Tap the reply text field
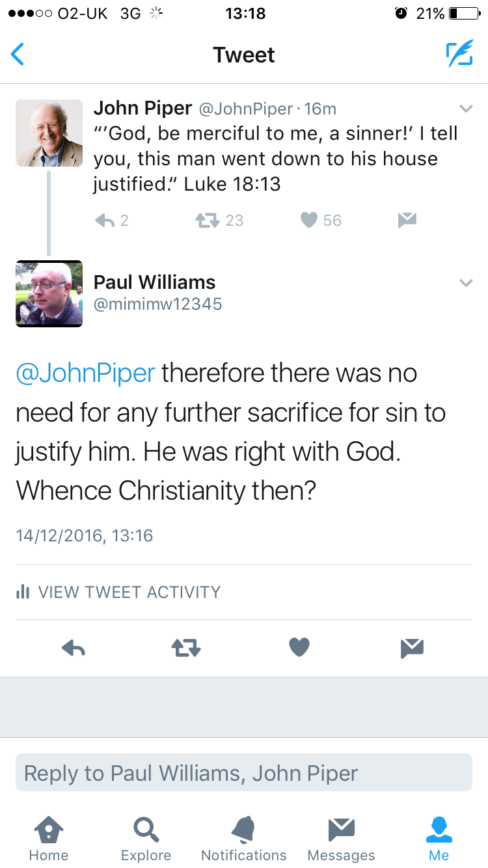This screenshot has width=488, height=868. tap(243, 772)
